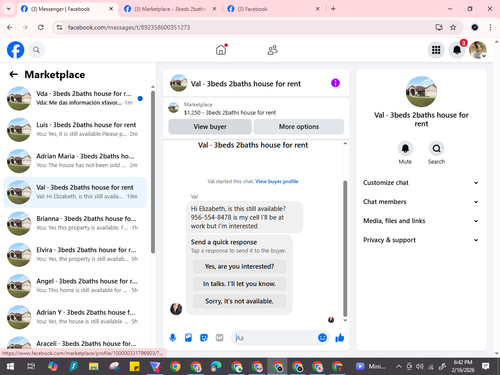Click the View buyer button
The width and height of the screenshot is (500, 375).
tap(210, 127)
